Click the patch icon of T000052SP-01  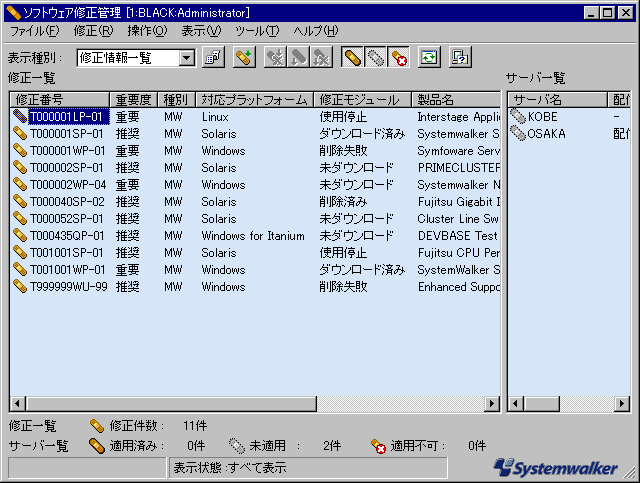coord(20,218)
